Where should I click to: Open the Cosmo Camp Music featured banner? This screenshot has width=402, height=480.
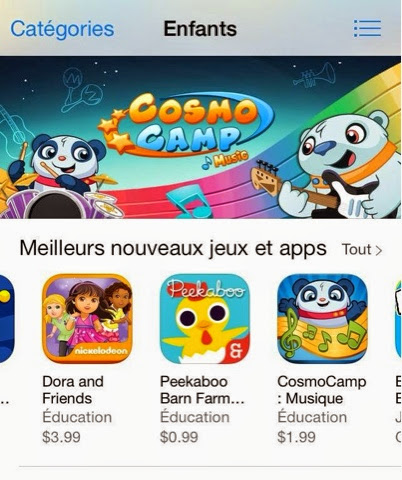pos(200,137)
